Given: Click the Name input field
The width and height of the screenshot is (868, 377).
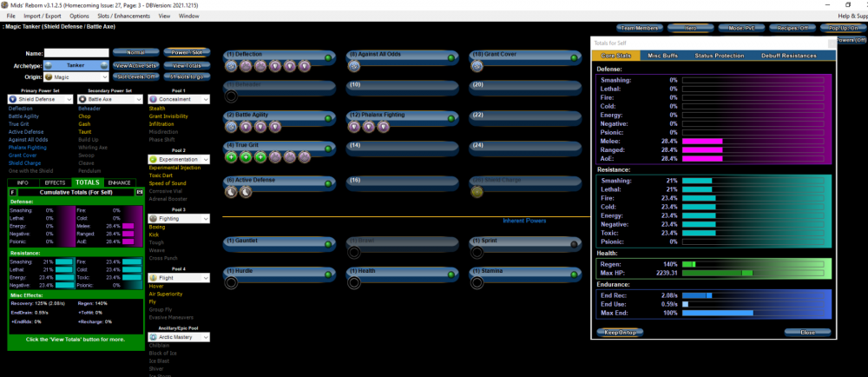Looking at the screenshot, I should [76, 53].
